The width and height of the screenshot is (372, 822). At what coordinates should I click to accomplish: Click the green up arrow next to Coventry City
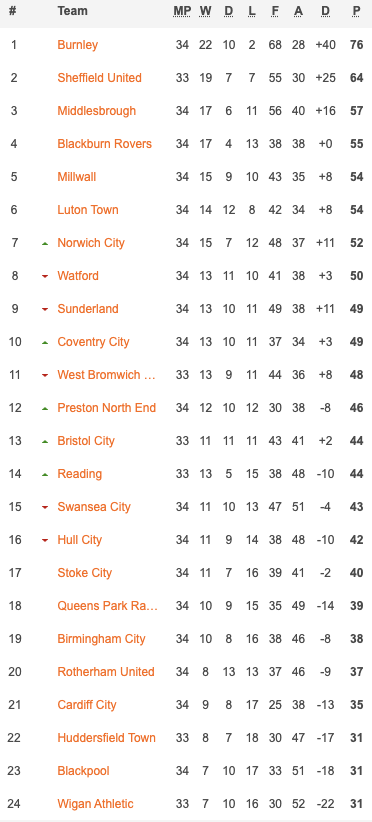[45, 342]
